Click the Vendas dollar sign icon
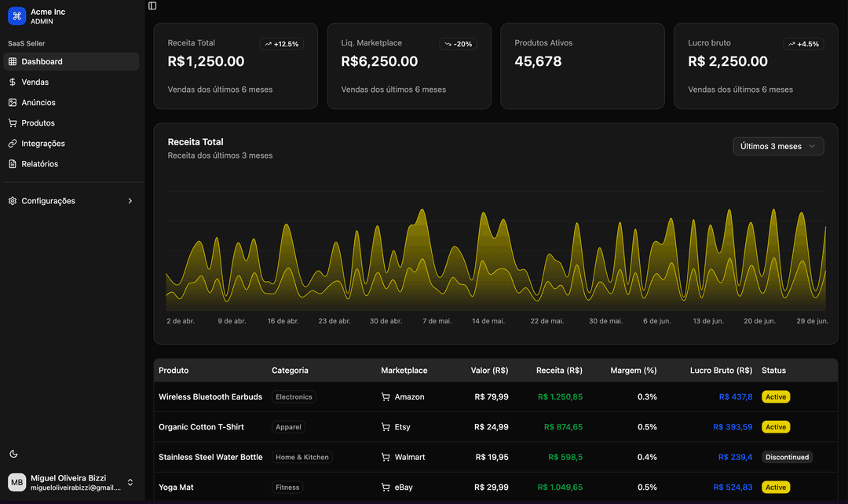848x504 pixels. [x=13, y=82]
